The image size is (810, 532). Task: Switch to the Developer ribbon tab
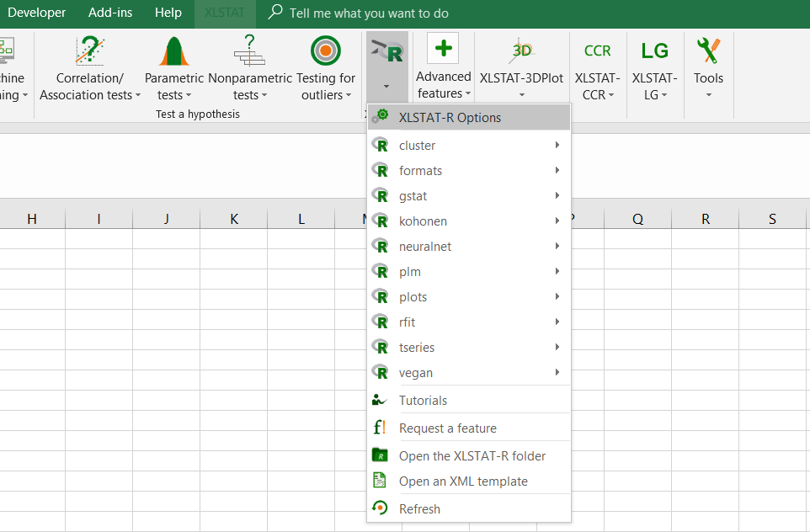pos(36,13)
